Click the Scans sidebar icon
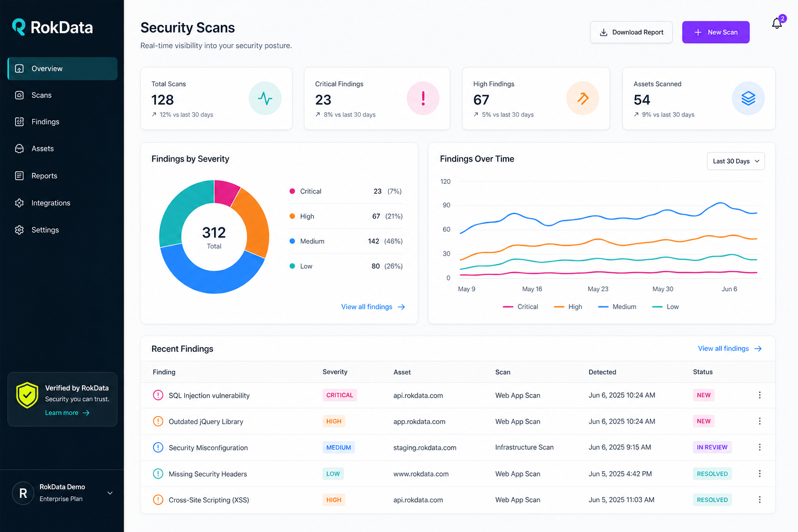The image size is (798, 532). (x=19, y=95)
